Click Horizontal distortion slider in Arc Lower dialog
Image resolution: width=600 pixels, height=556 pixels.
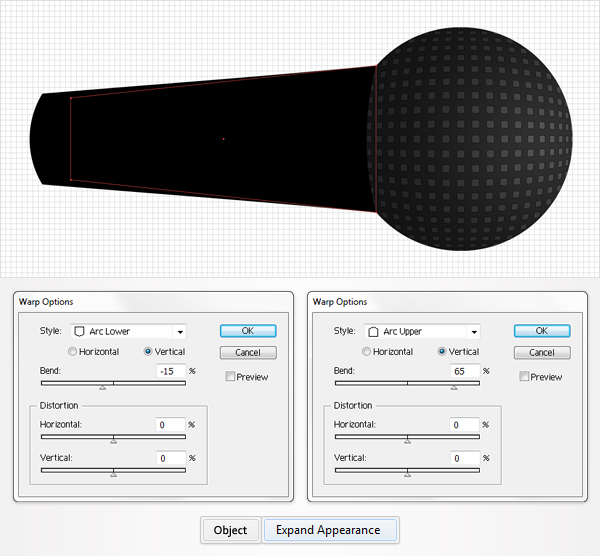point(113,437)
